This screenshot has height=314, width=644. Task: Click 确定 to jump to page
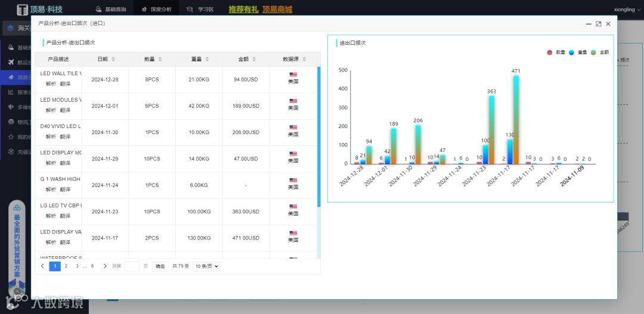tap(160, 266)
